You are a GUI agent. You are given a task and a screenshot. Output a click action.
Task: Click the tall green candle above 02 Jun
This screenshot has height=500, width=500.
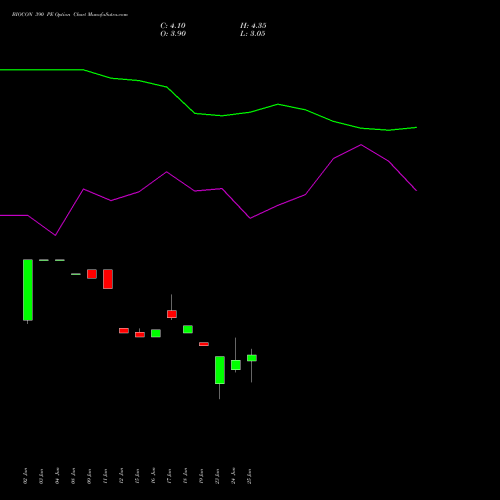tap(28, 290)
